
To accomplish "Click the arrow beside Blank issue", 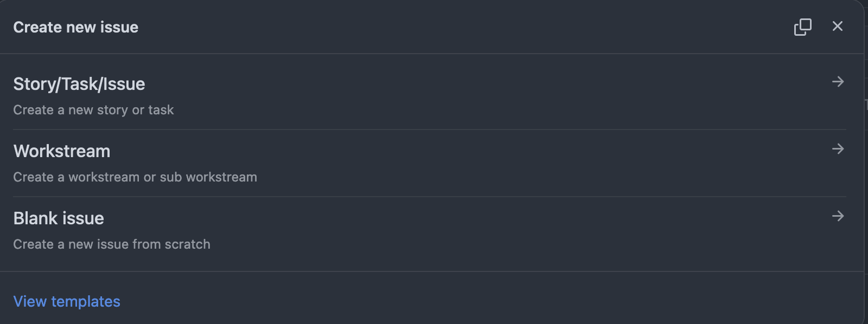I will (838, 216).
